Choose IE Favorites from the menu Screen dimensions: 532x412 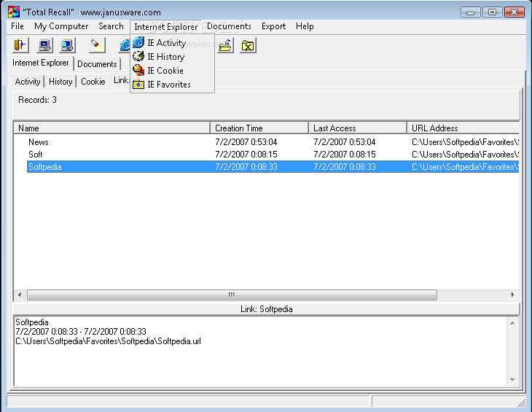173,85
